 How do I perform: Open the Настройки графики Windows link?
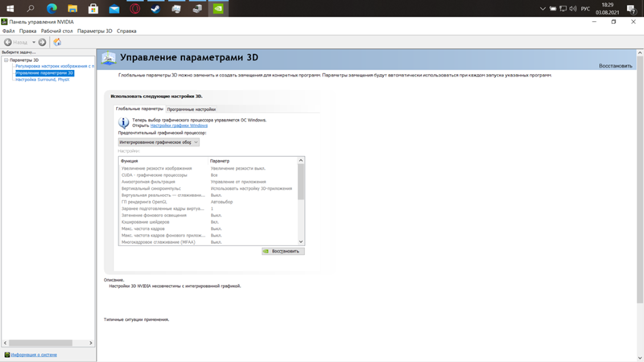click(x=179, y=125)
